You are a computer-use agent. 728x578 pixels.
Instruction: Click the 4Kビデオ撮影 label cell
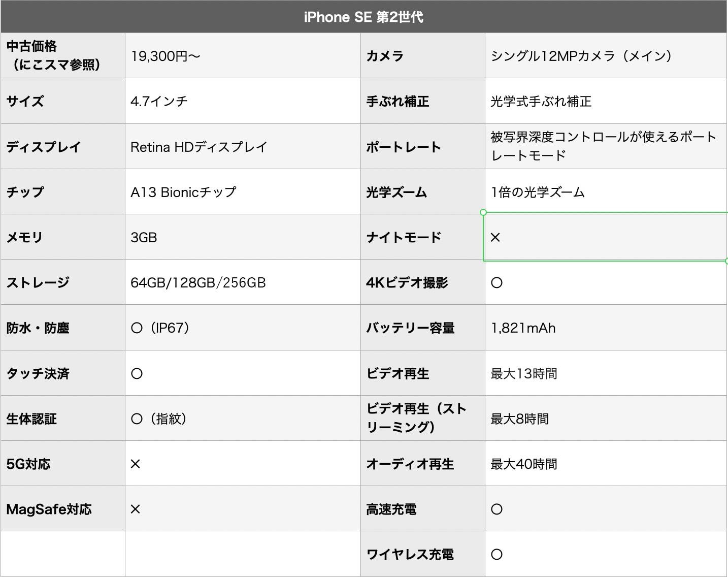(423, 282)
